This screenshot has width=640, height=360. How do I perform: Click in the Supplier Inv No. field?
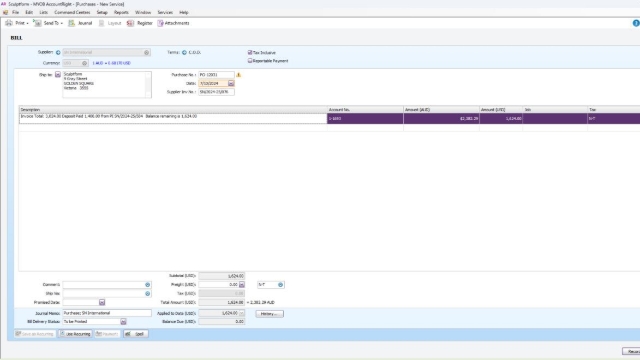coord(216,92)
